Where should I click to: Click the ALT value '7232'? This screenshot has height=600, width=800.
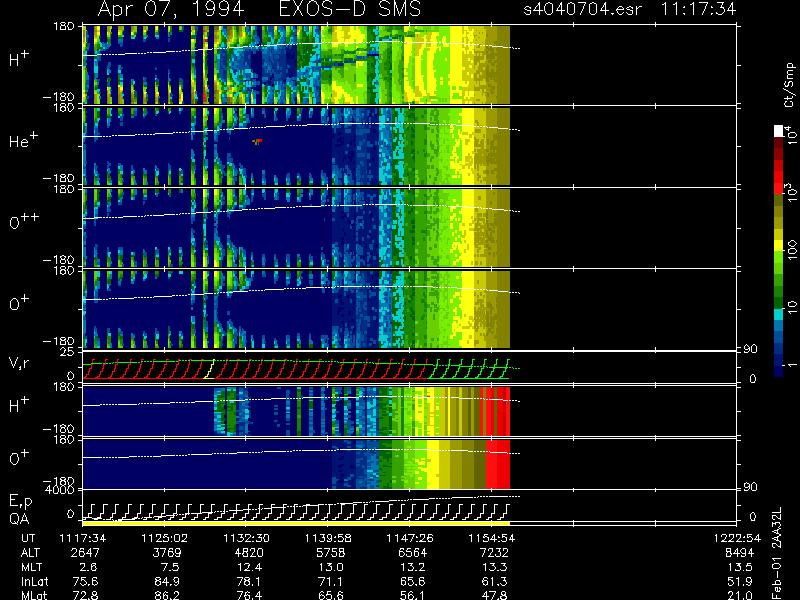494,553
